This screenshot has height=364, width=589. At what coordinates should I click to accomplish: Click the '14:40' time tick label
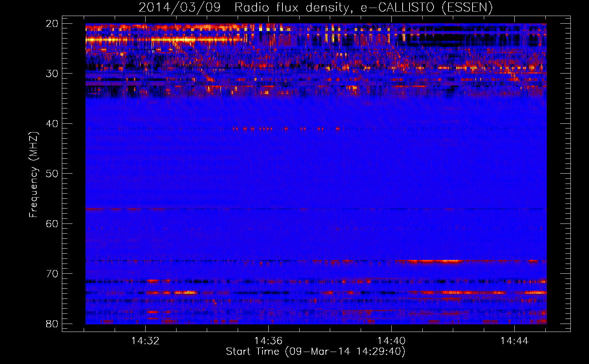[391, 341]
